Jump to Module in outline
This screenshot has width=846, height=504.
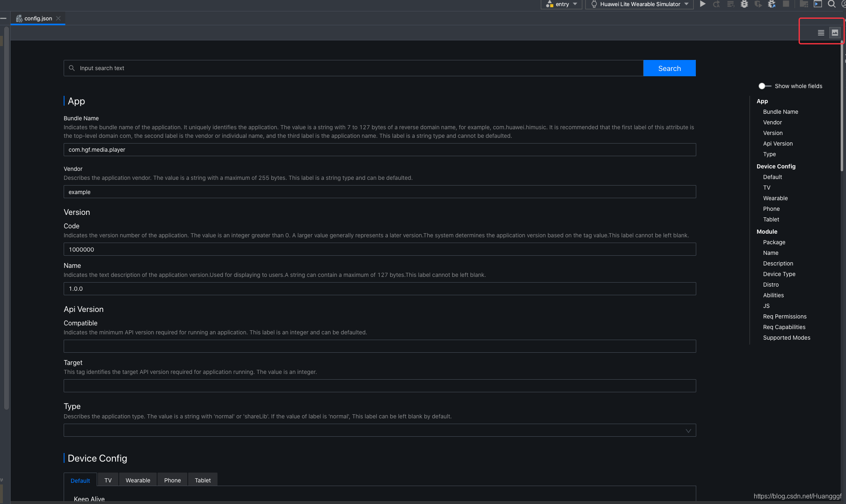click(x=767, y=232)
